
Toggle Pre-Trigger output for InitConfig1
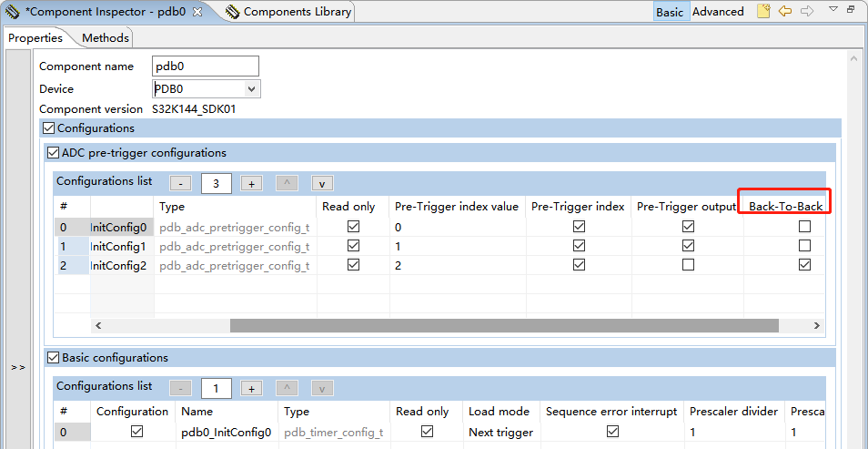pyautogui.click(x=688, y=246)
